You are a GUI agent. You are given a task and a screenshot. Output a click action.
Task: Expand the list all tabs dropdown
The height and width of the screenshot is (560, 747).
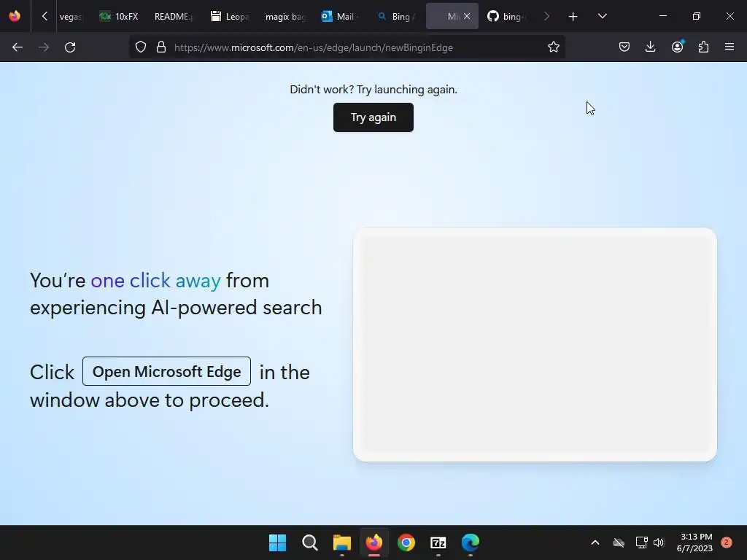pyautogui.click(x=602, y=16)
